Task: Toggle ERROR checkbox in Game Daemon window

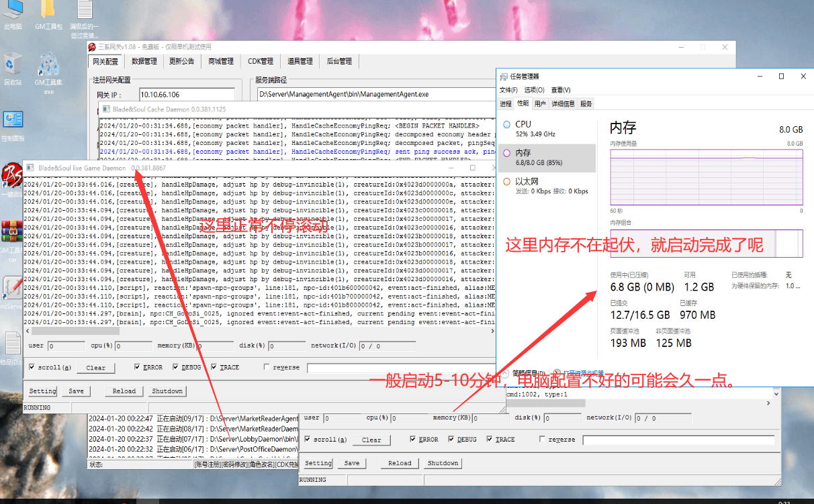Action: tap(137, 367)
